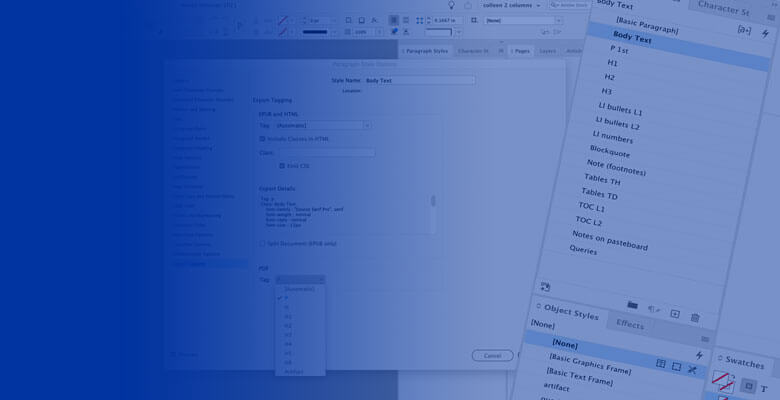Click the share icon in top bar
This screenshot has height=400, width=780.
point(468,5)
